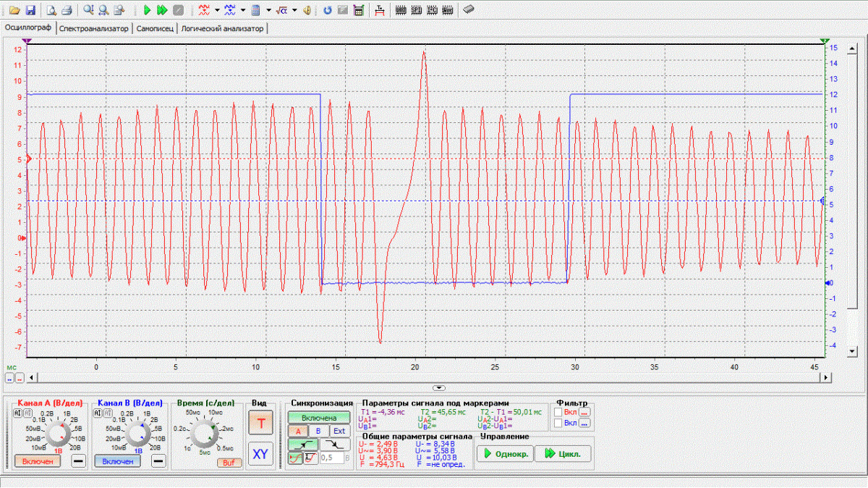Click the speaker sound icon in toolbar
The image size is (868, 488).
[307, 10]
